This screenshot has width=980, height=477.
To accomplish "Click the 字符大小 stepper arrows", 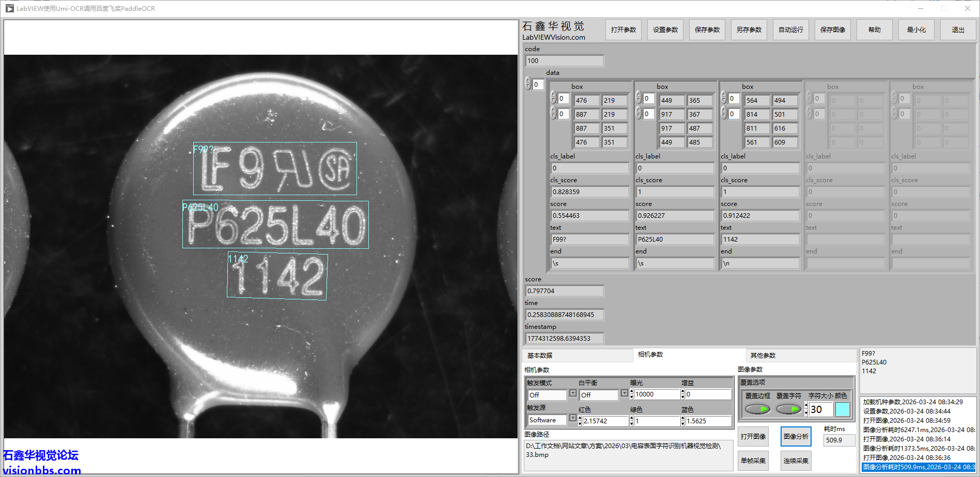I will click(806, 409).
